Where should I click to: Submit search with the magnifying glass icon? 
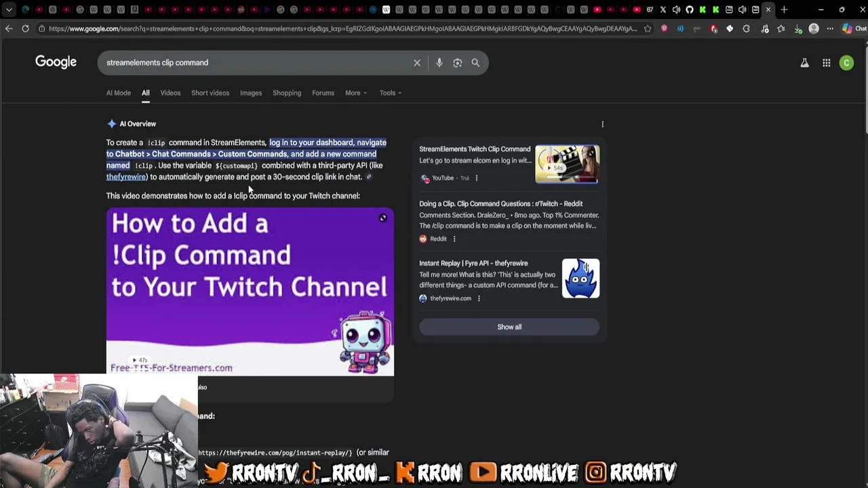475,63
